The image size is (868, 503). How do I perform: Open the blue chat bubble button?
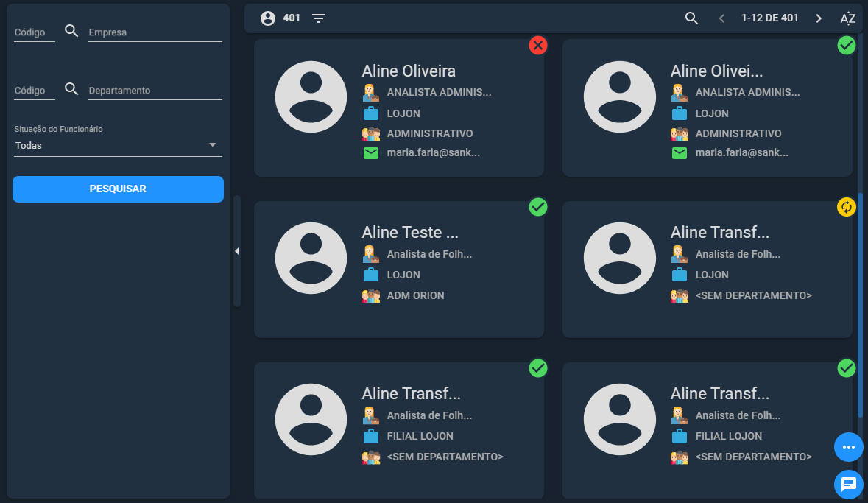(x=849, y=485)
